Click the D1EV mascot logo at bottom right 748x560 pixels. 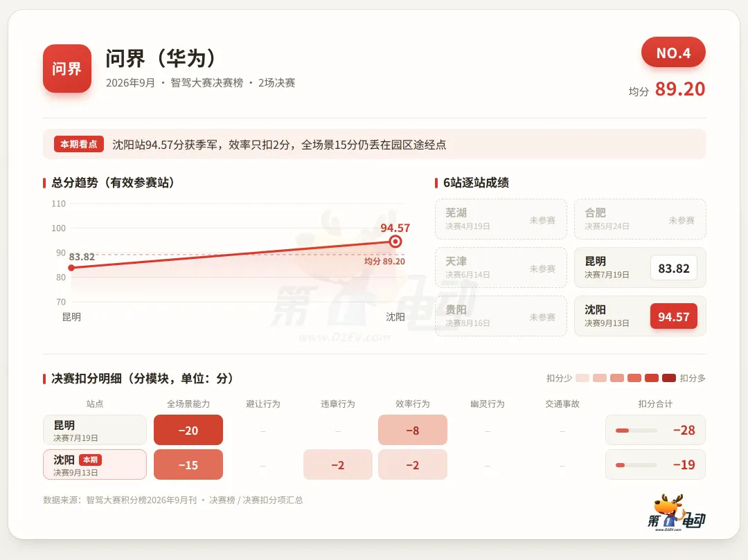coord(676,513)
